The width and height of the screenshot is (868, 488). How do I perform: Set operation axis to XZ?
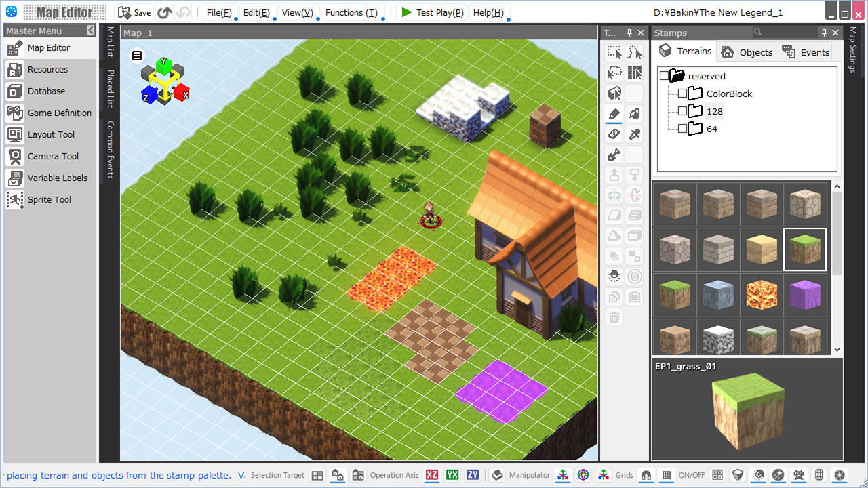click(432, 475)
